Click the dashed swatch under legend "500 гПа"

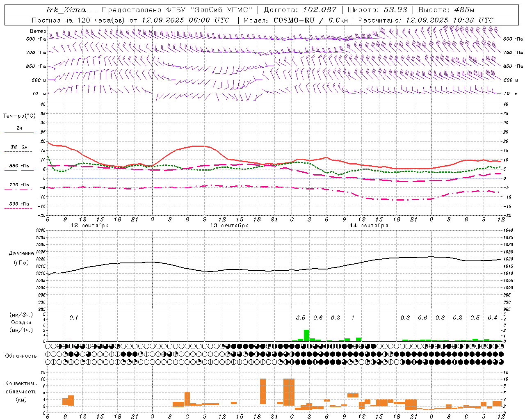click(19, 209)
